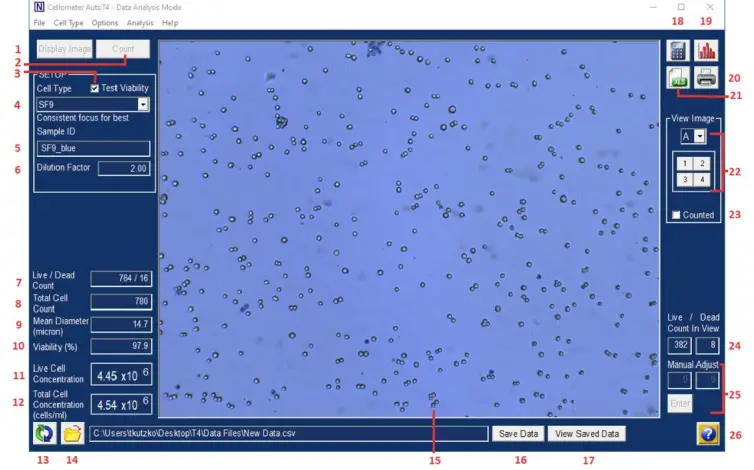Click the Live/Dead Count value 764 / 16
754x470 pixels.
point(121,279)
